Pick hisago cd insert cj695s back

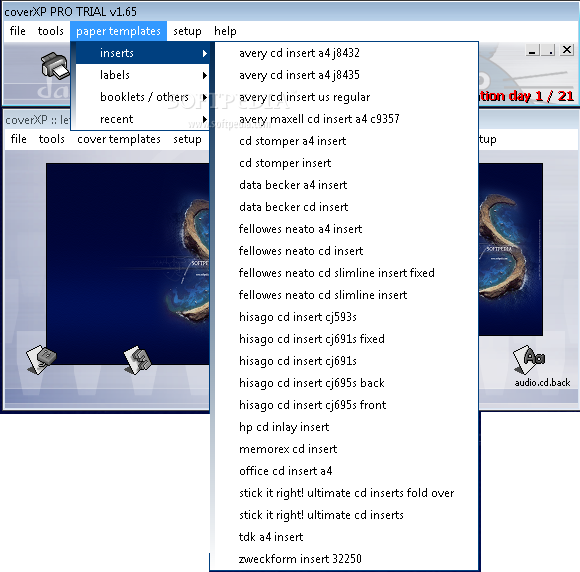point(346,383)
